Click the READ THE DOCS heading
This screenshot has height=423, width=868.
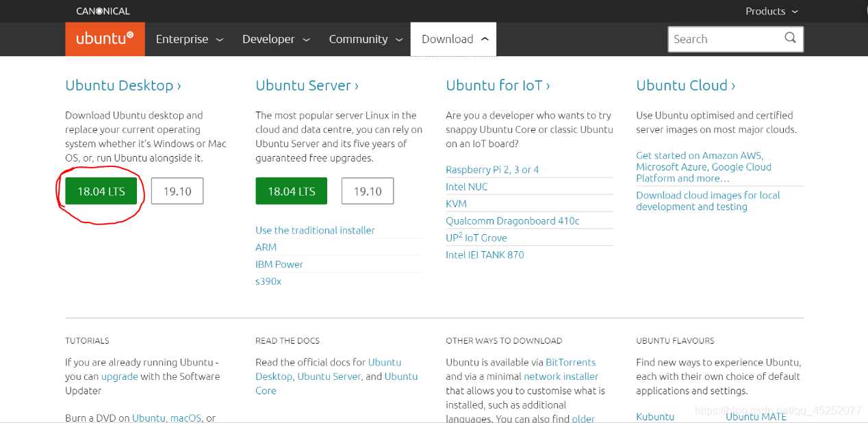(288, 341)
